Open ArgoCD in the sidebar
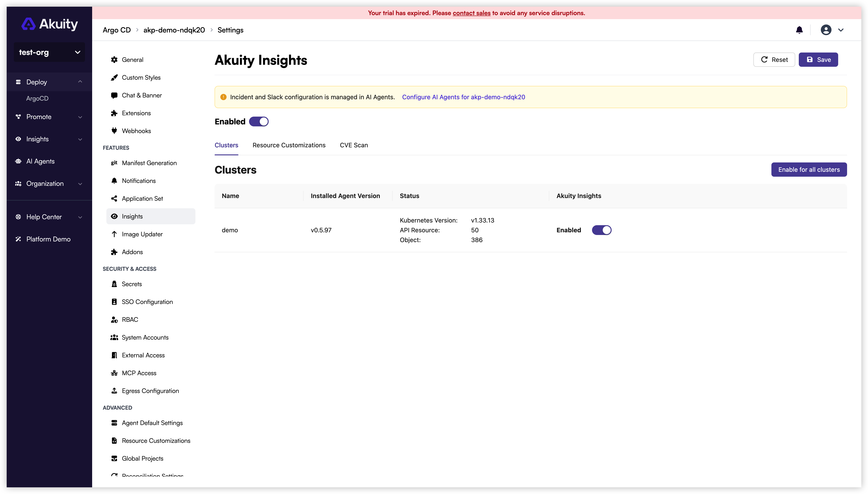The image size is (868, 494). click(x=37, y=98)
